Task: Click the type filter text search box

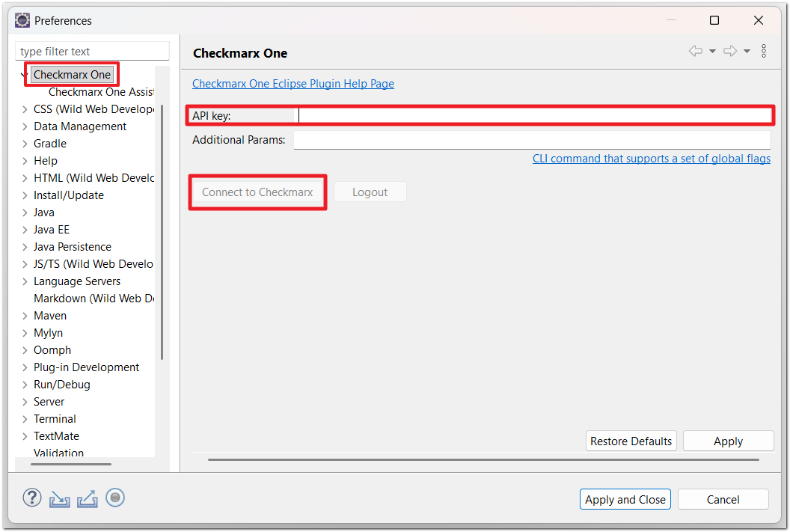Action: [92, 52]
